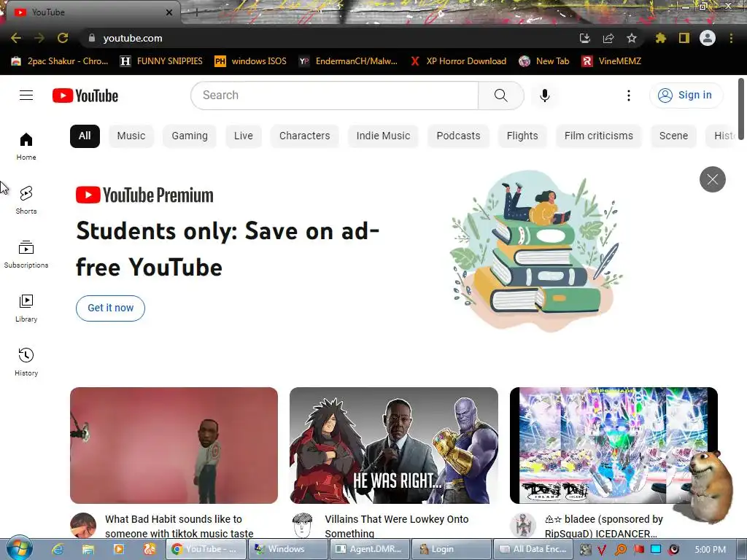Focus the YouTube Search field
The image size is (747, 560).
(334, 96)
